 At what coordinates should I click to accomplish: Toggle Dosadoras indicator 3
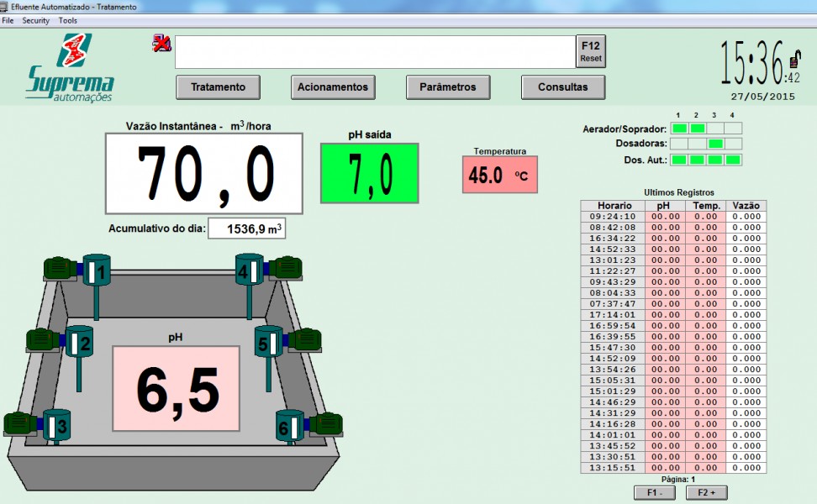click(x=715, y=144)
